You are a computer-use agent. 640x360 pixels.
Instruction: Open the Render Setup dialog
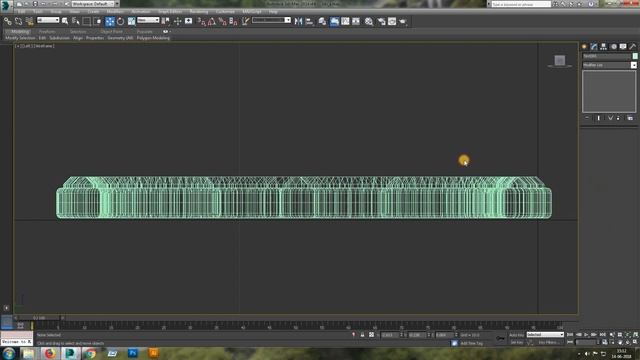pos(381,21)
